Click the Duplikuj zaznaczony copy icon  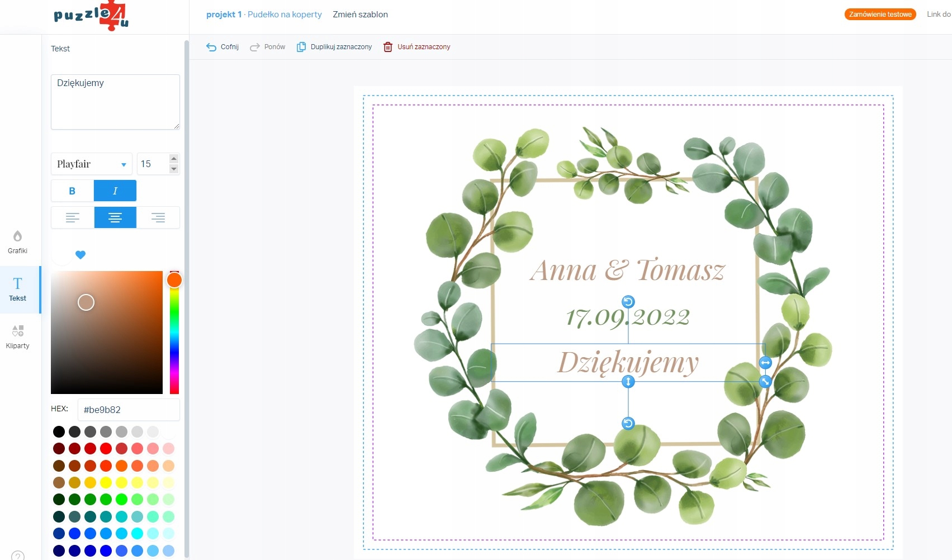(301, 47)
